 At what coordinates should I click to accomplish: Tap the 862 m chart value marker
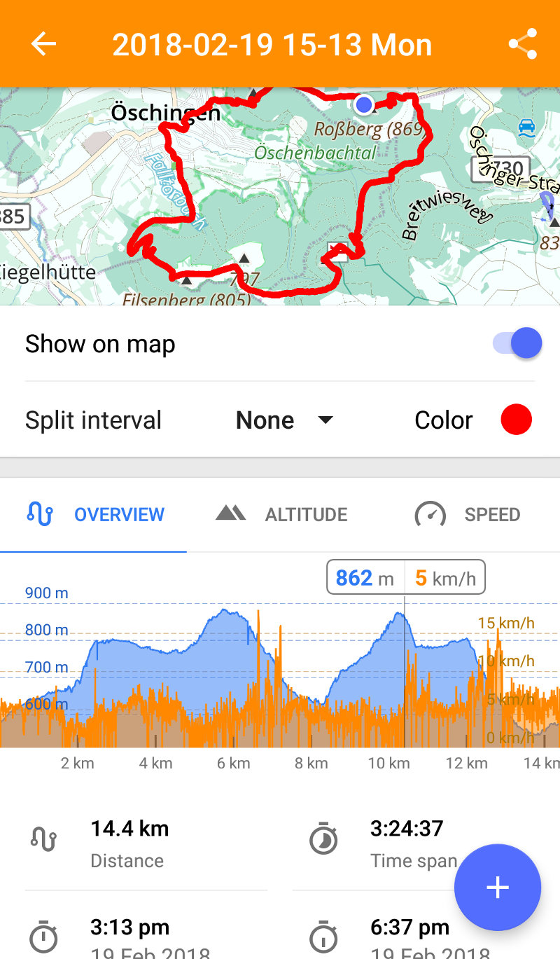tap(365, 579)
